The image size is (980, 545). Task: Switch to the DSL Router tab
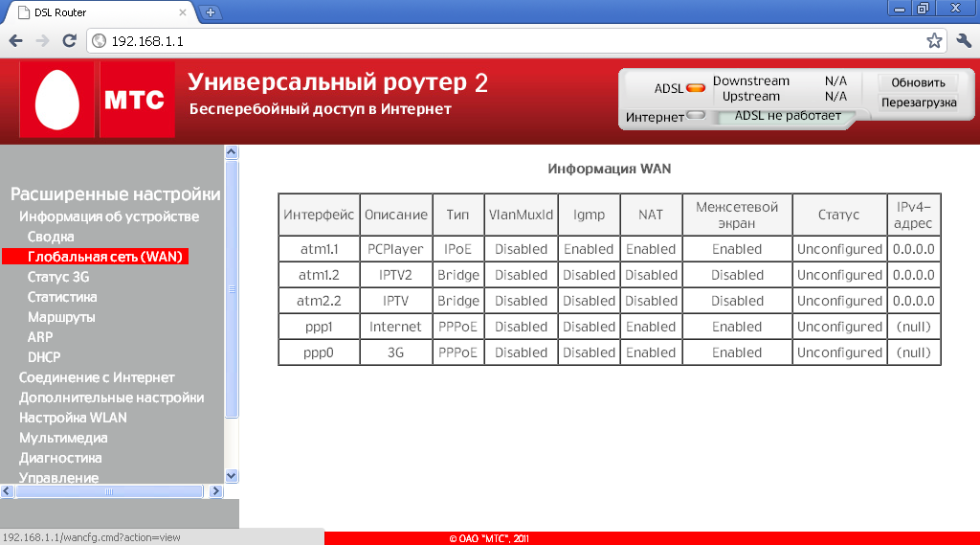96,11
